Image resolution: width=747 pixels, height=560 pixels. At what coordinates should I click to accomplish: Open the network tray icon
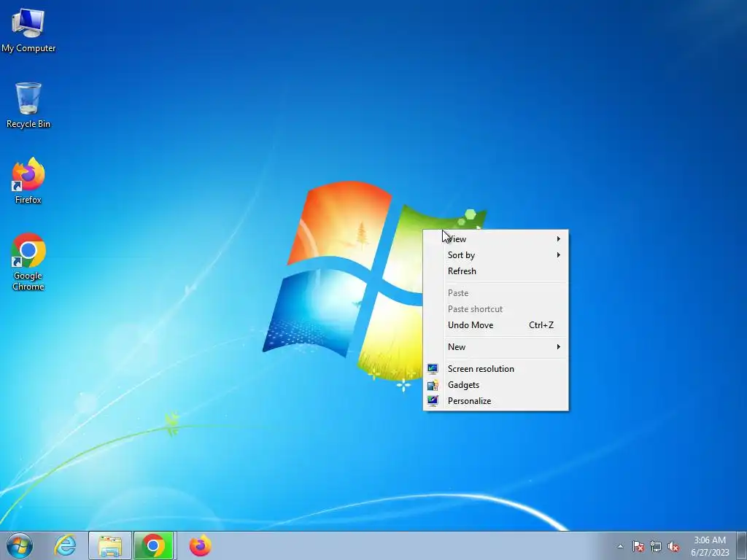point(656,546)
